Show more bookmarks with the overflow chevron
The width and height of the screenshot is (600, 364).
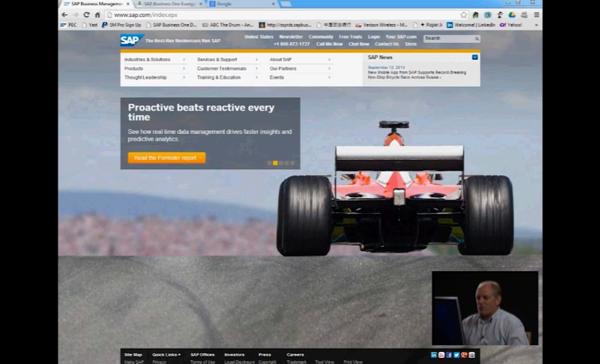pyautogui.click(x=537, y=25)
